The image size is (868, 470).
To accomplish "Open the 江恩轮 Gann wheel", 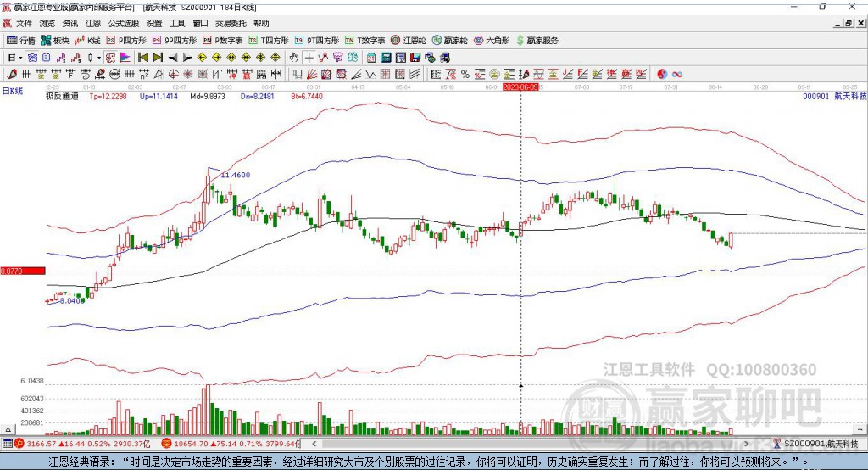I will click(x=409, y=41).
